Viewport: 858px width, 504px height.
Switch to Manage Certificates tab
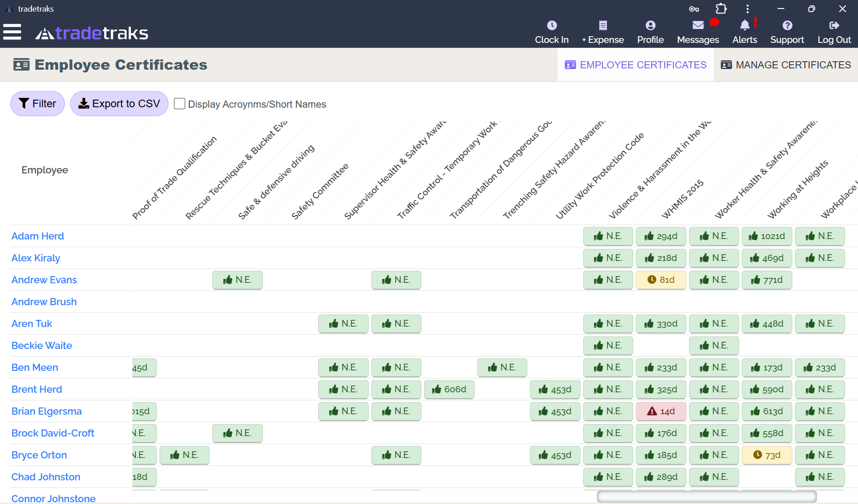point(786,65)
